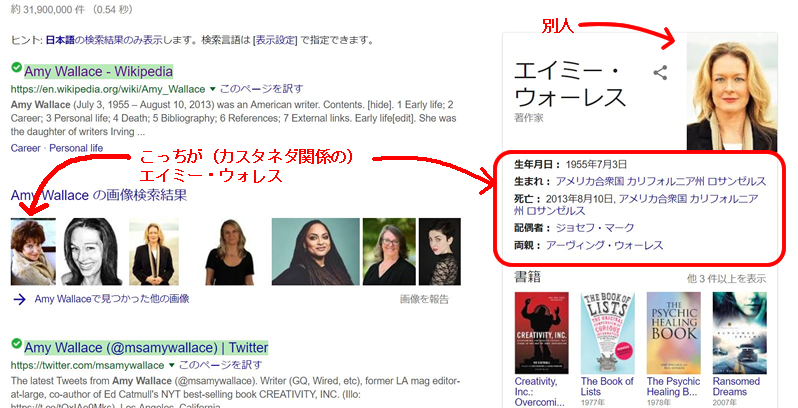
Task: Click '日本語の検索結果のみ表示' hint link
Action: click(x=104, y=40)
